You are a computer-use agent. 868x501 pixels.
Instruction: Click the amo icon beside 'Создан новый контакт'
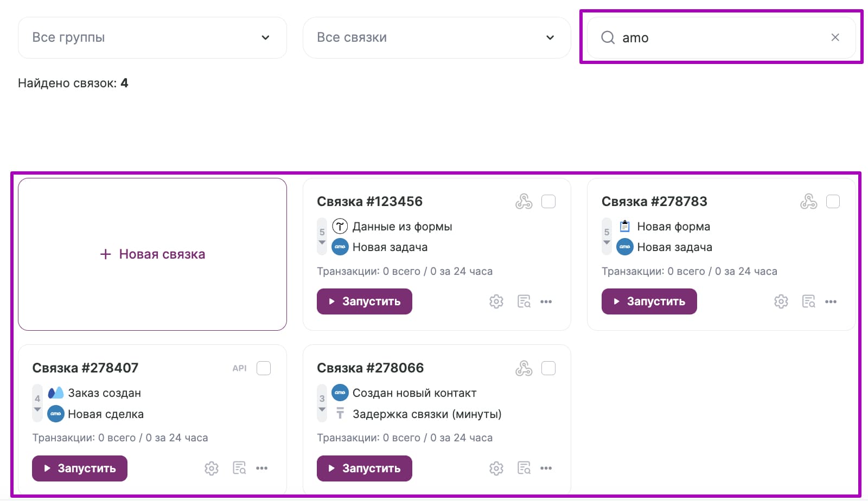(x=340, y=393)
